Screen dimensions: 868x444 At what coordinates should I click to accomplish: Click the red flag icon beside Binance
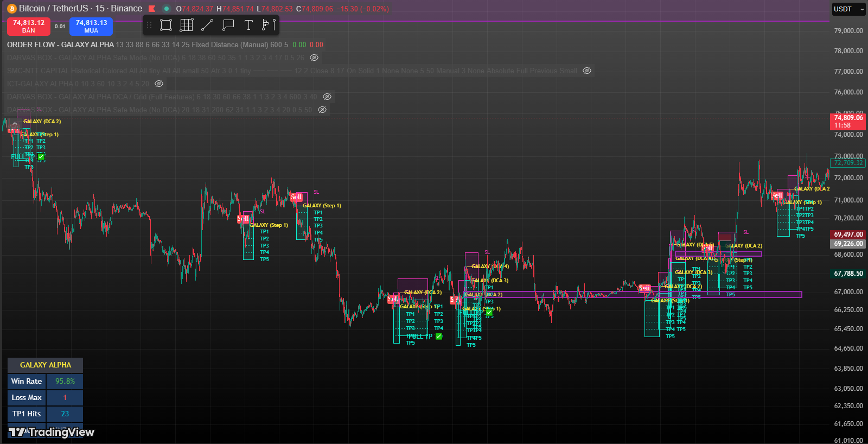click(x=152, y=9)
